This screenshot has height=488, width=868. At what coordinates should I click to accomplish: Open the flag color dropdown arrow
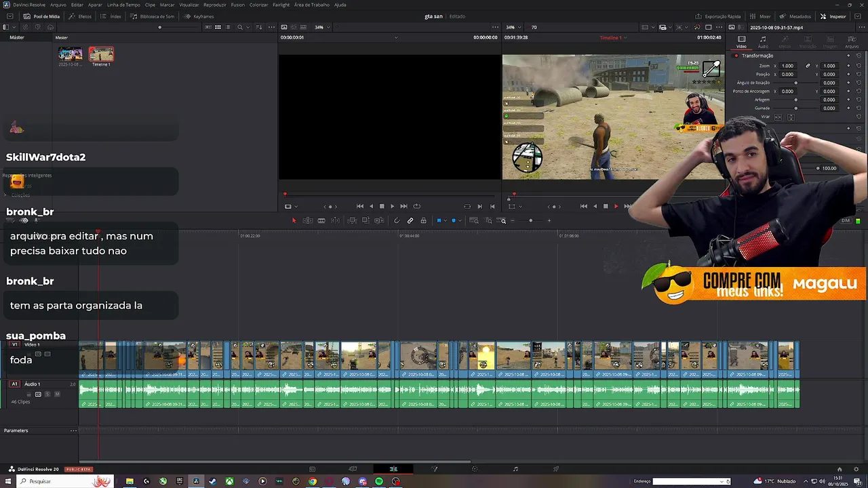click(x=446, y=220)
